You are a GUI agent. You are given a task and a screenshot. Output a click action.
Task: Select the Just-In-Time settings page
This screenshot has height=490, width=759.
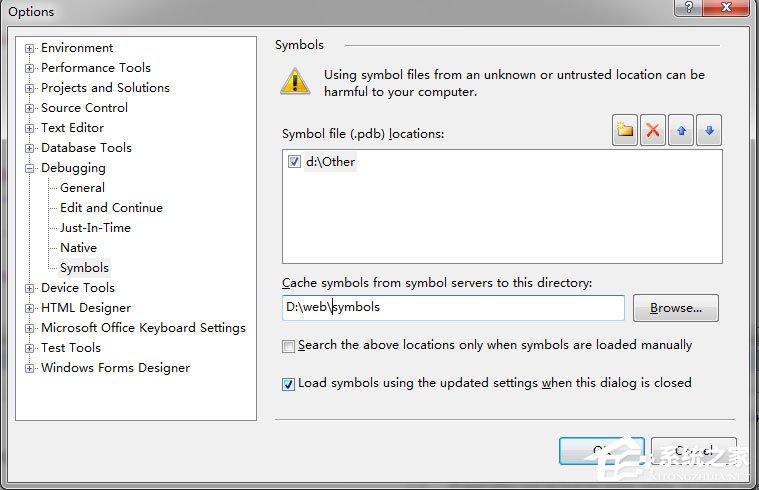click(x=95, y=228)
